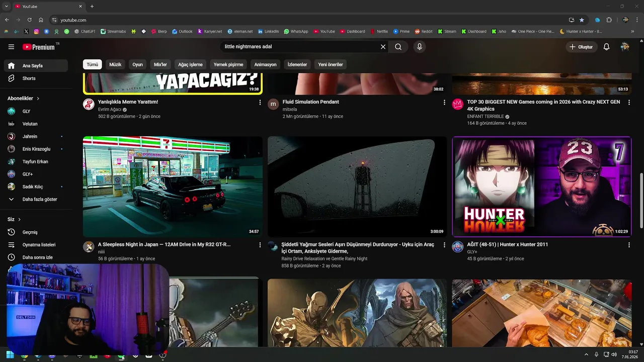Clear the search box with X
The width and height of the screenshot is (644, 362).
tap(383, 47)
